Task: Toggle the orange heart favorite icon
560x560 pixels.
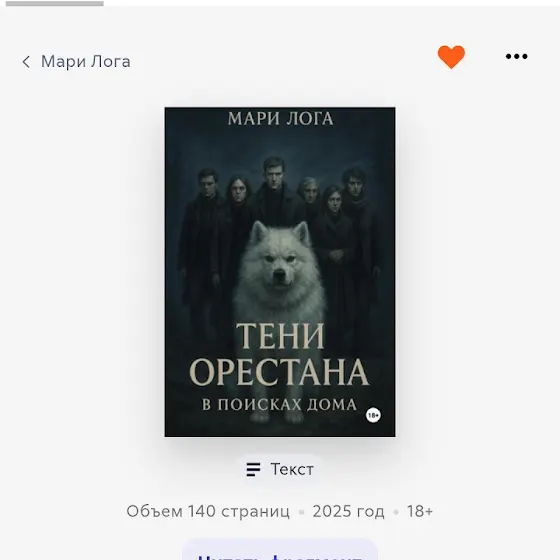Action: [x=451, y=57]
